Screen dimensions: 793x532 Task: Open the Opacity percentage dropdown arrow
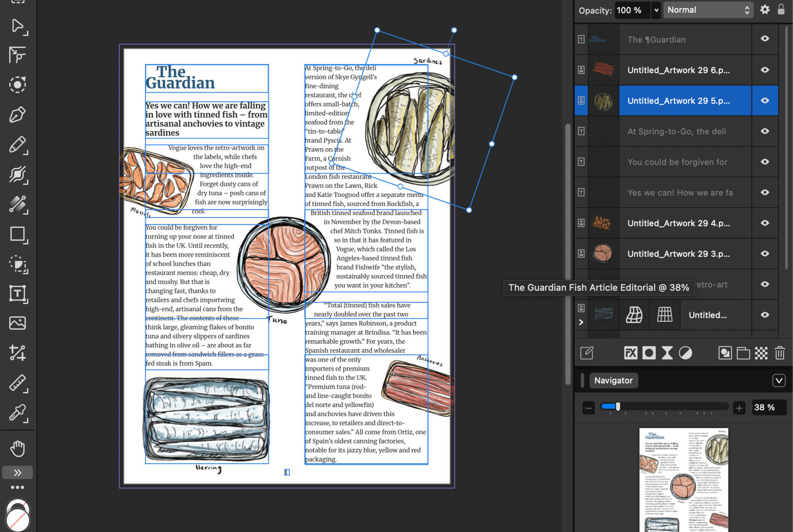click(656, 10)
